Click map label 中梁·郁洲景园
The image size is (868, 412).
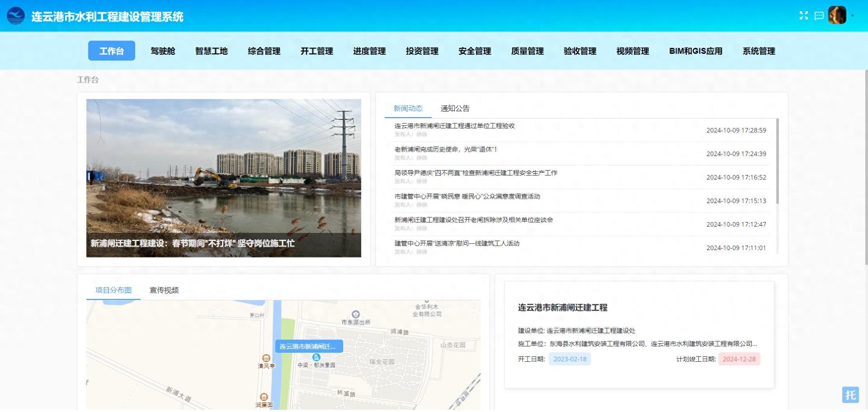316,365
